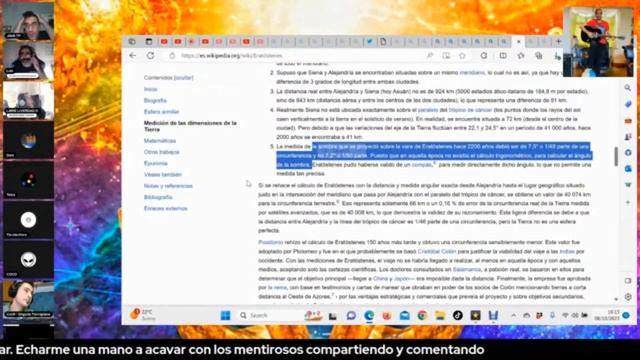640x360 pixels.
Task: Close the active Wikipedia tab
Action: [x=518, y=41]
